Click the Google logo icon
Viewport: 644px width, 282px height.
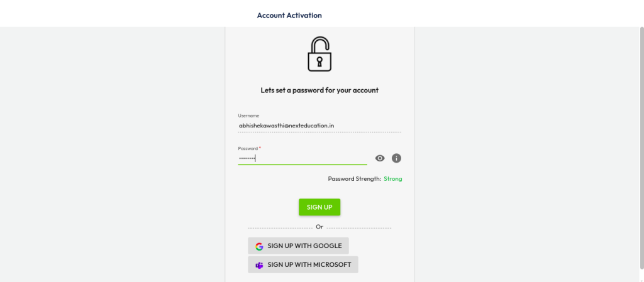(259, 246)
